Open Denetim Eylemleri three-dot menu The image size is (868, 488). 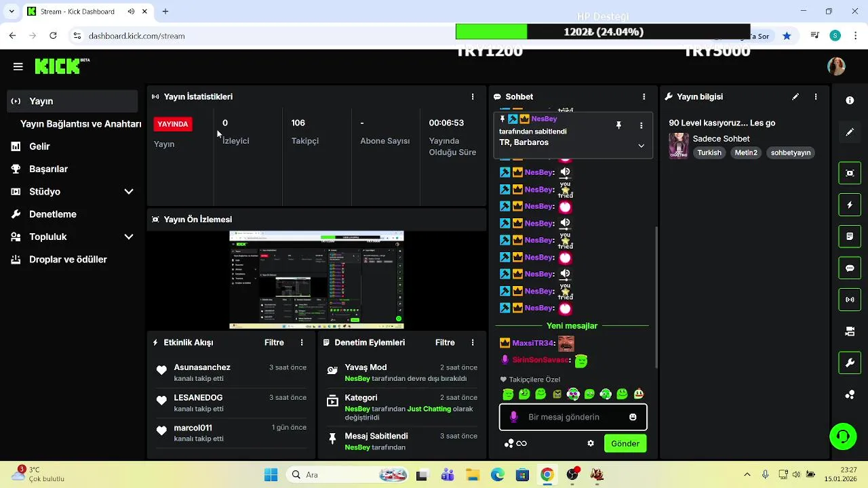click(x=473, y=343)
